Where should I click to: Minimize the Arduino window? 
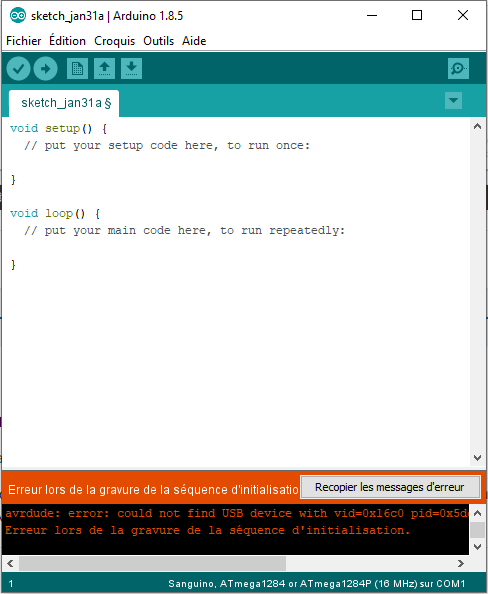[372, 16]
